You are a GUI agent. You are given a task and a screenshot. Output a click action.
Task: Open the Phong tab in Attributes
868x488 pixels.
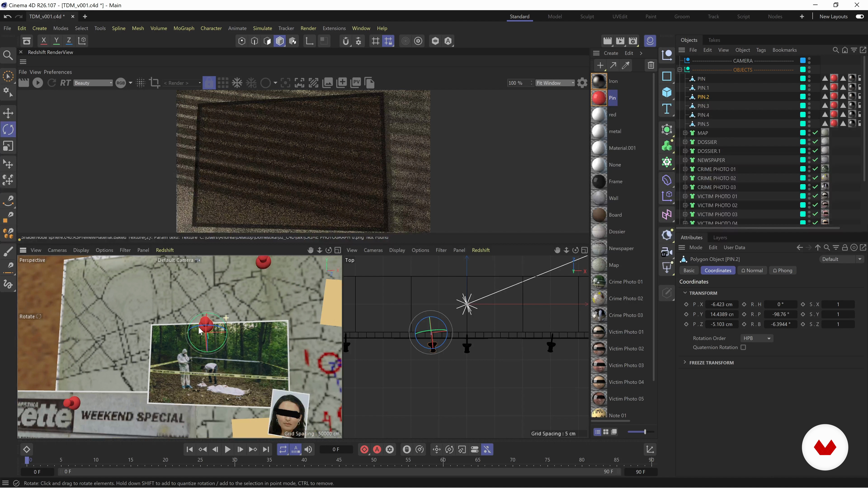coord(782,271)
